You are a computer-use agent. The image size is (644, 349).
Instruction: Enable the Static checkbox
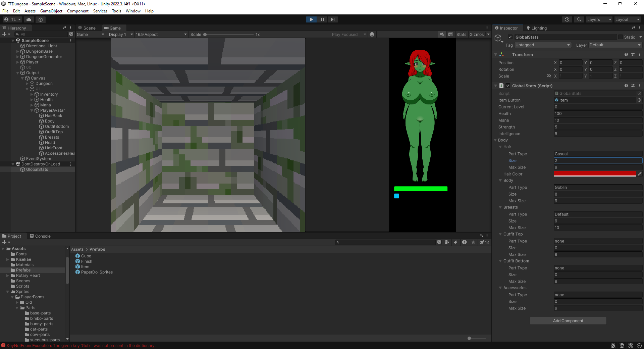pos(621,37)
